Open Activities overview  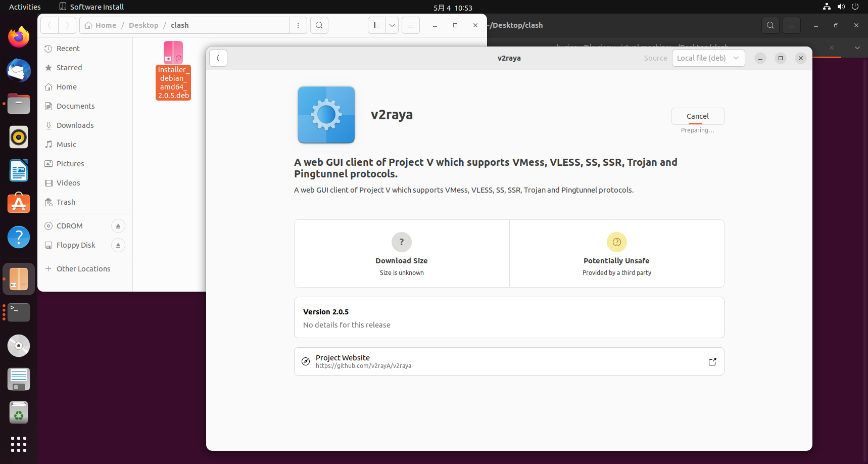25,7
